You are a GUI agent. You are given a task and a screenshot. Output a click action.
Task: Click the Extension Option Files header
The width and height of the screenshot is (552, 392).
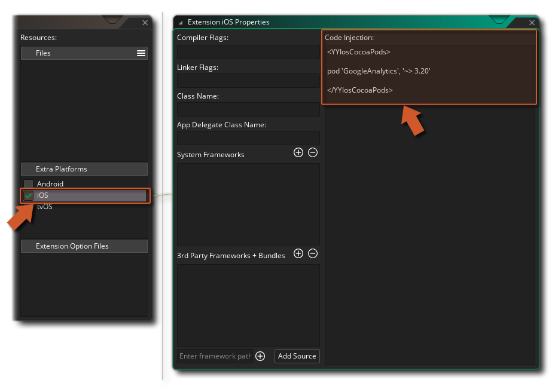84,246
